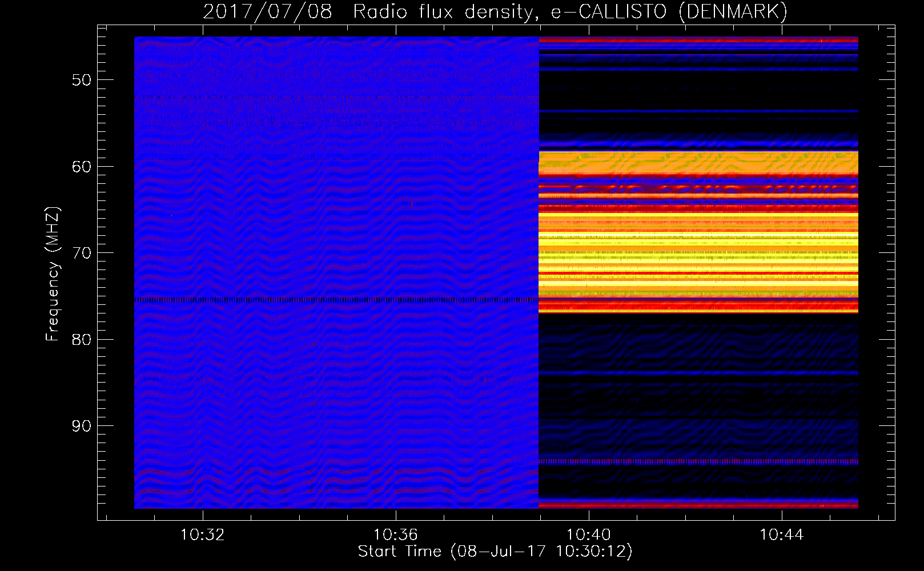Select the 10:32 time axis tick label
Image resolution: width=924 pixels, height=571 pixels.
tap(202, 534)
